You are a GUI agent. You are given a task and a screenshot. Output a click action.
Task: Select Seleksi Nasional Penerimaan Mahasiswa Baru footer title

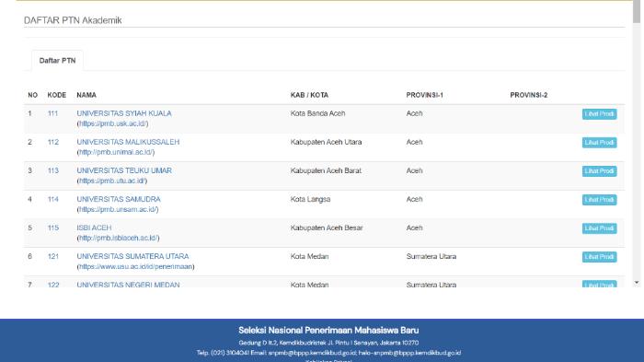pos(328,331)
